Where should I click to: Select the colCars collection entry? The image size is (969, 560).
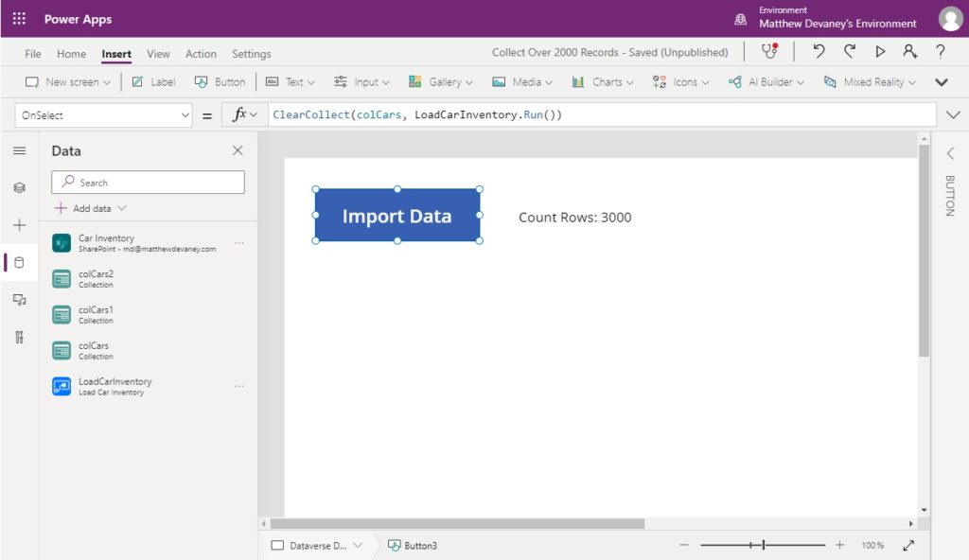(149, 350)
